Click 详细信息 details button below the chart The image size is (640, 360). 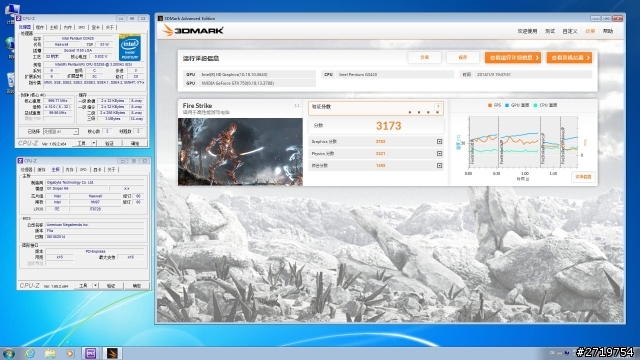click(583, 177)
